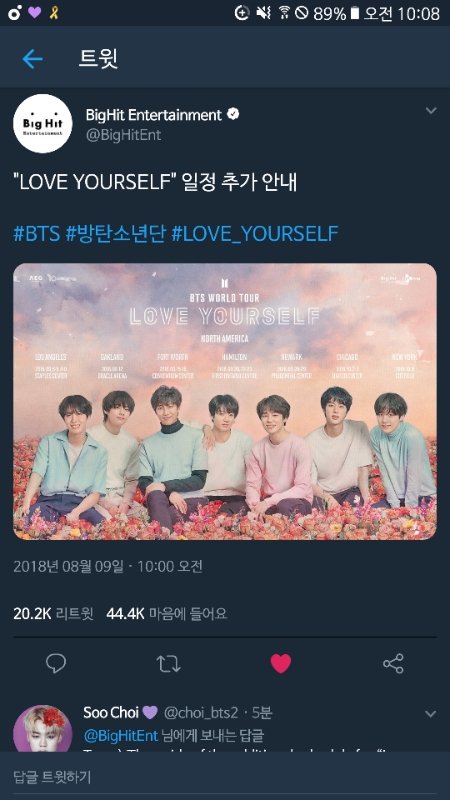View the 20.2K 리트윗 list
Screen dimensions: 450x800
coord(53,613)
